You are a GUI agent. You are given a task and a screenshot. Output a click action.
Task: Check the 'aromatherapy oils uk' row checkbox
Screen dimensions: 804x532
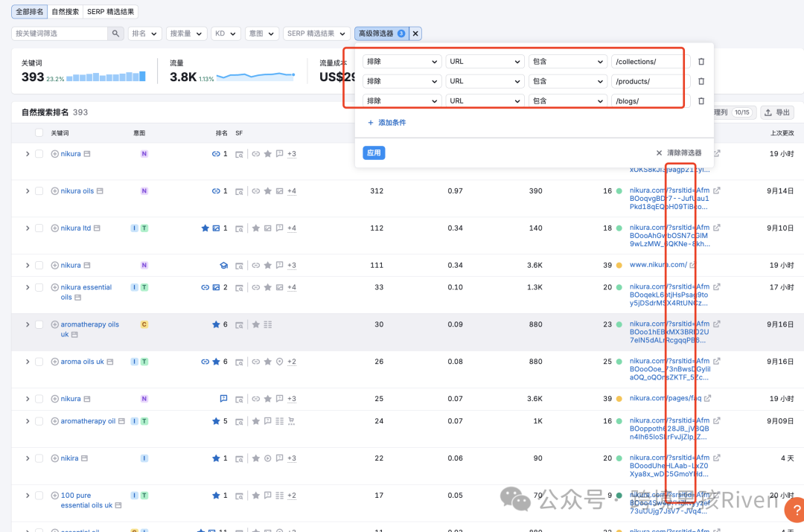[39, 324]
